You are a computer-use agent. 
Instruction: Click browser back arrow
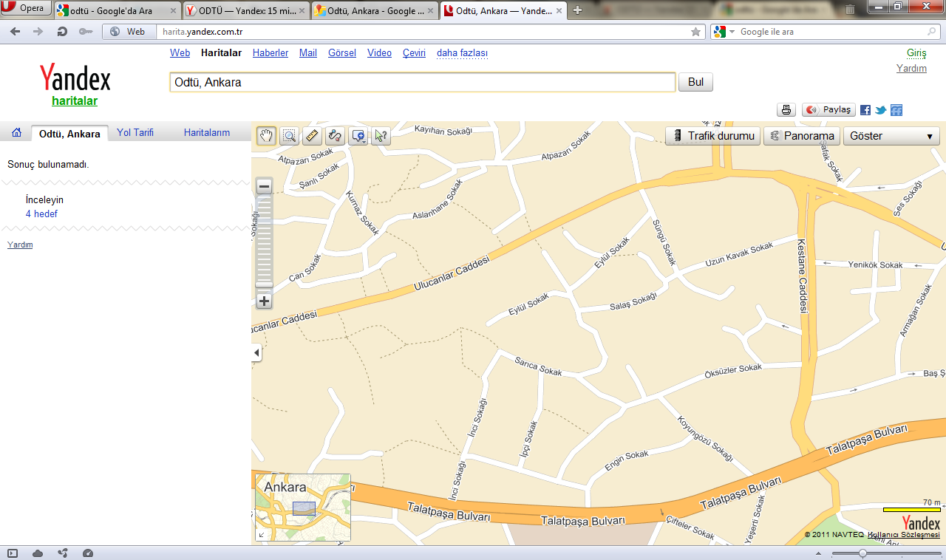point(16,32)
